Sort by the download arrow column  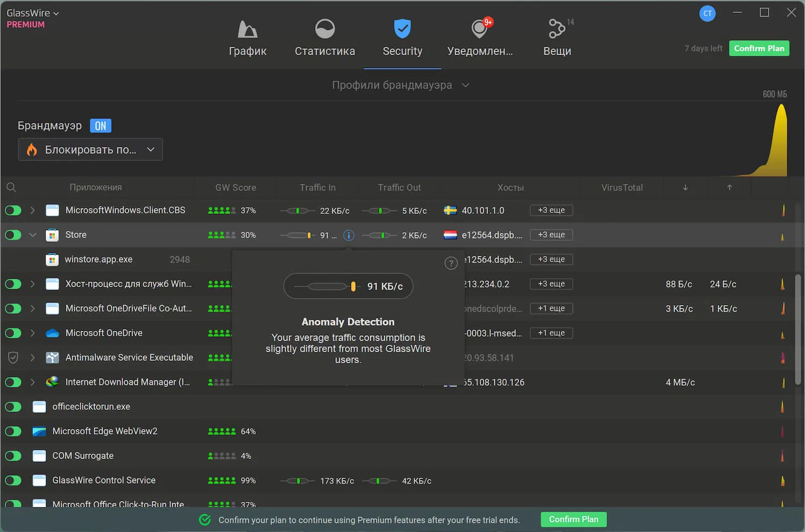pyautogui.click(x=685, y=187)
